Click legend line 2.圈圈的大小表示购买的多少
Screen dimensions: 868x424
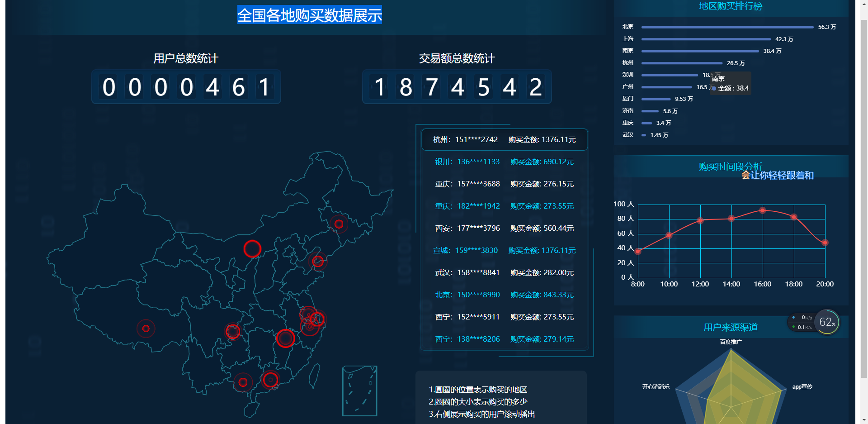478,402
